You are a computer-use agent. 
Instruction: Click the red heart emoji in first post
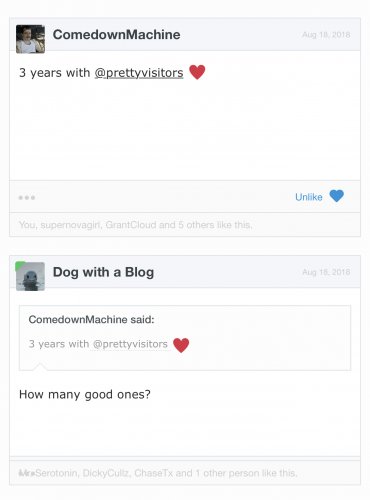(197, 72)
